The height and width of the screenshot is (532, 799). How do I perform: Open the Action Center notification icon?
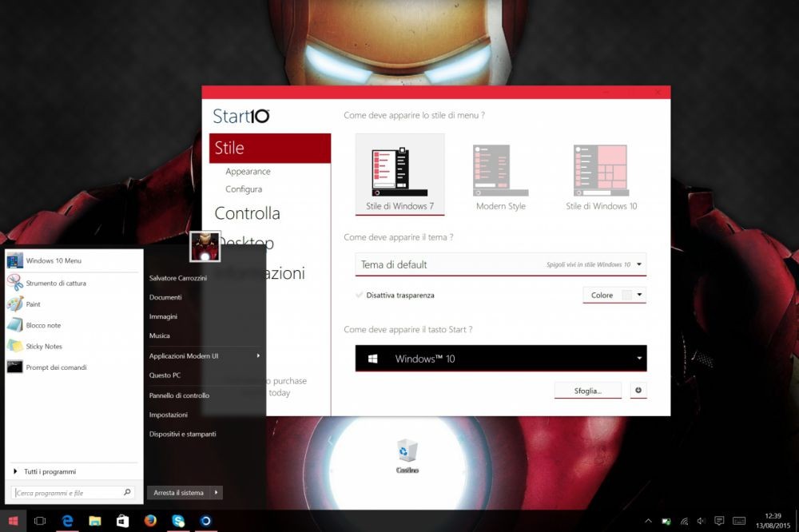coord(719,521)
